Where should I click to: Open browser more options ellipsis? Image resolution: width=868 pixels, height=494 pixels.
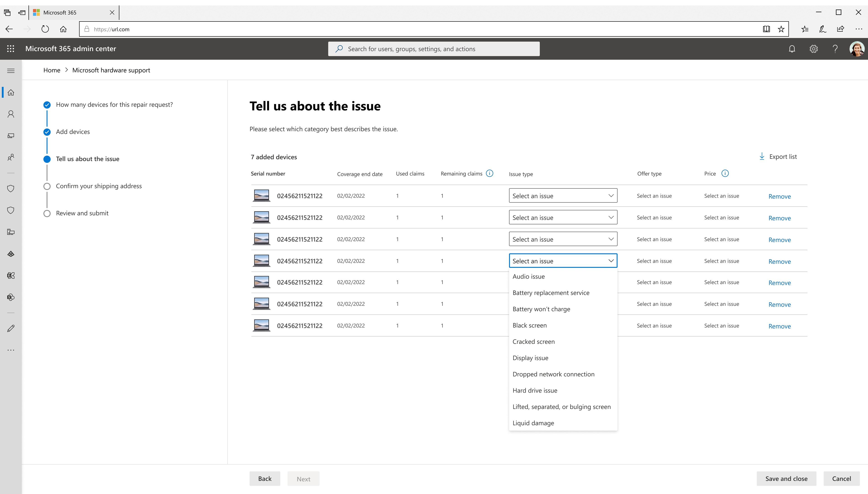[x=859, y=29]
